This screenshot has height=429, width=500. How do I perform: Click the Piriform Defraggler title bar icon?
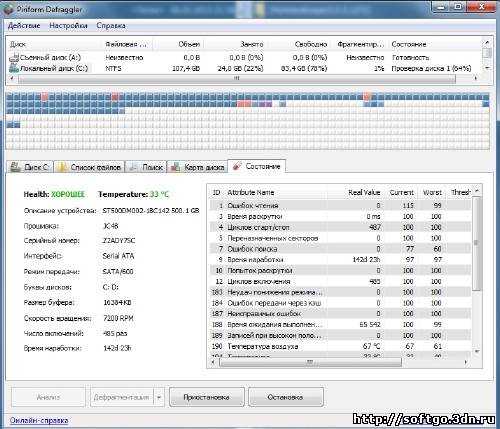point(8,9)
